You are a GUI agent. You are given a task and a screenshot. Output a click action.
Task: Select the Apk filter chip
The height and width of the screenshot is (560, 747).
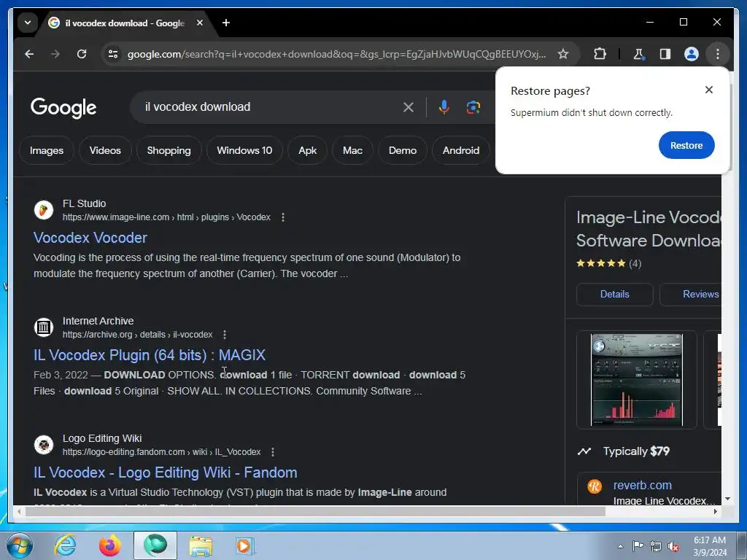[x=307, y=150]
